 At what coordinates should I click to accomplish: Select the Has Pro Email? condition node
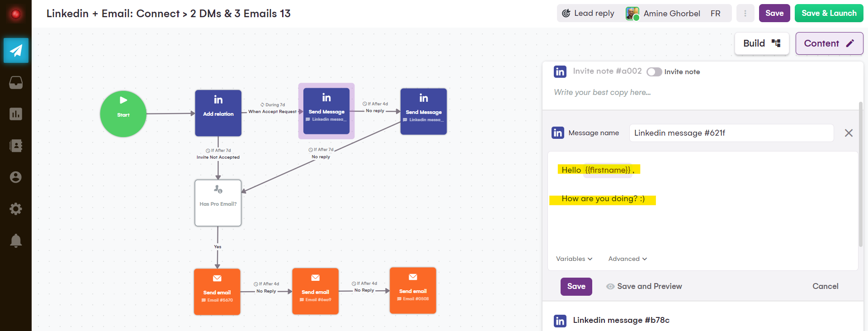[218, 203]
